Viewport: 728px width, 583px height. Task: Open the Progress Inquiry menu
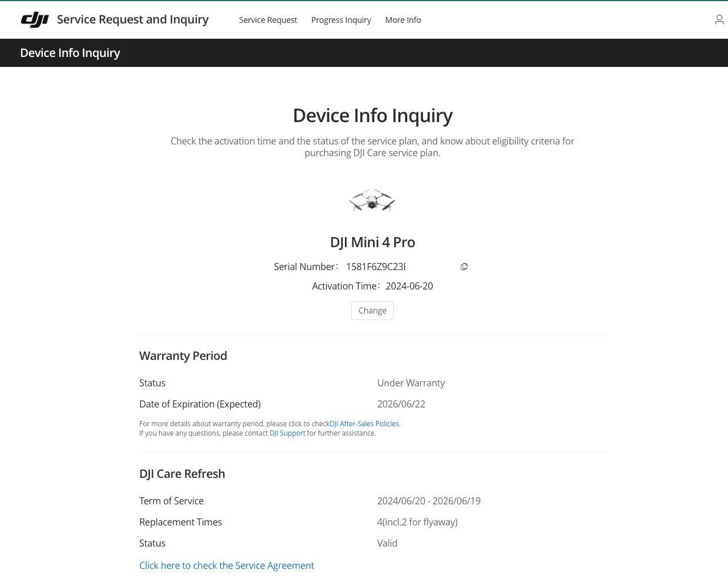click(341, 20)
